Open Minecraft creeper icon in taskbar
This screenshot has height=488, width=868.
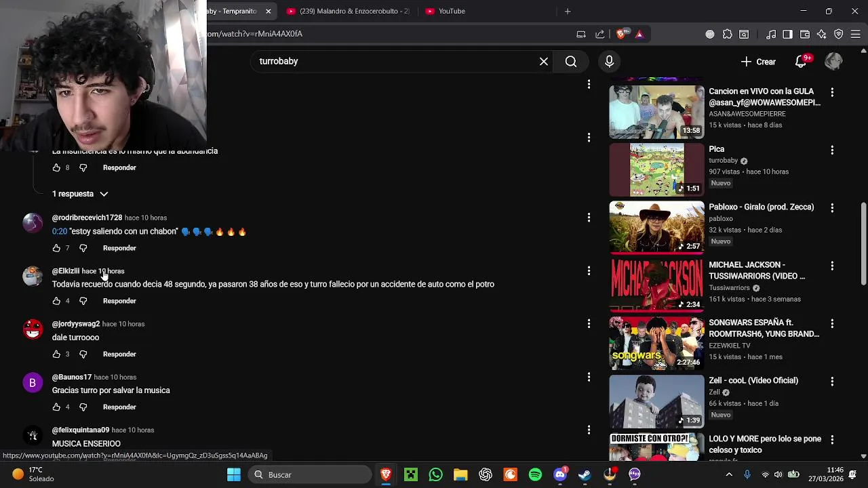tap(411, 475)
